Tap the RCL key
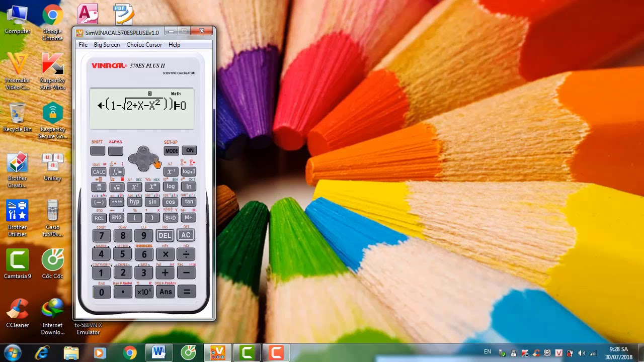 coord(99,218)
